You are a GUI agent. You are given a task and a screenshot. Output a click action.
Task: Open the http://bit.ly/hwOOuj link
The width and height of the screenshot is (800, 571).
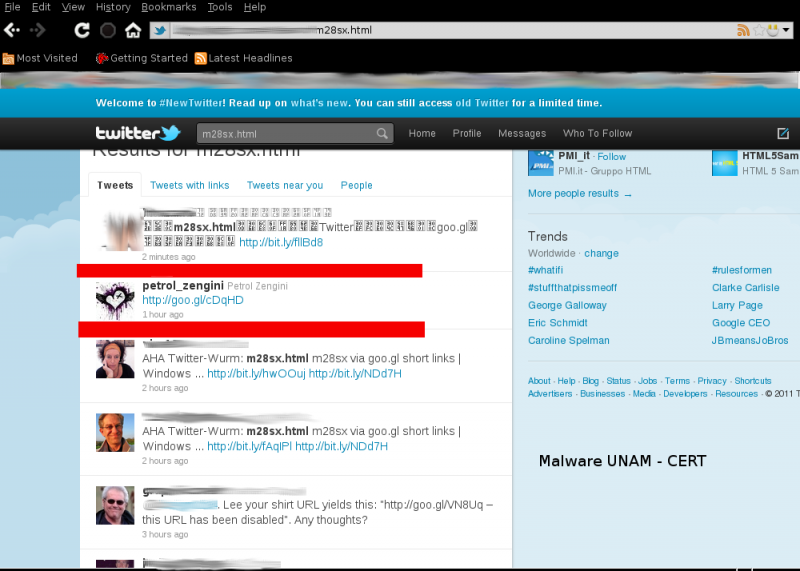pyautogui.click(x=256, y=374)
